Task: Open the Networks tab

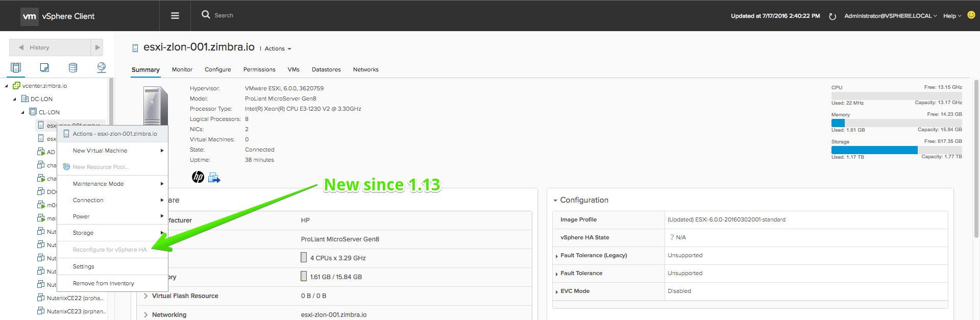Action: (366, 69)
